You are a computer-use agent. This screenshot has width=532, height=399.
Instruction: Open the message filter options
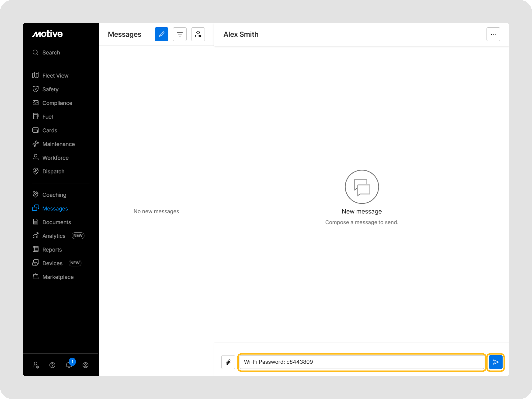click(x=180, y=34)
